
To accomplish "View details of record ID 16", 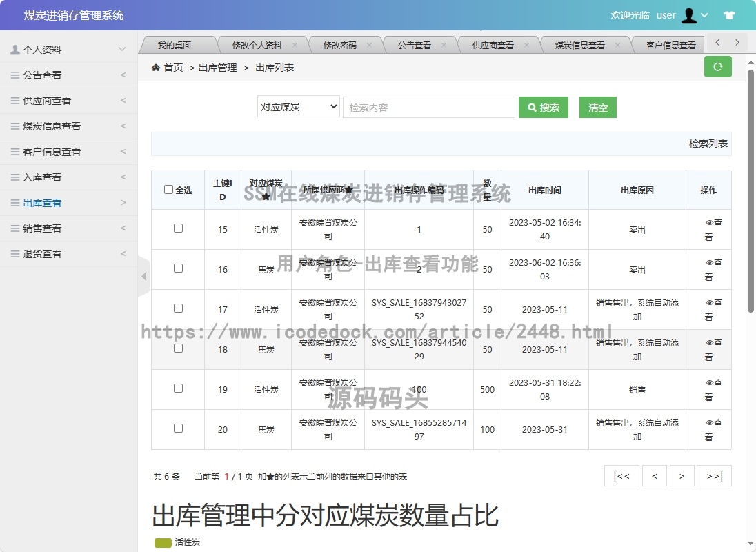I will tap(713, 270).
